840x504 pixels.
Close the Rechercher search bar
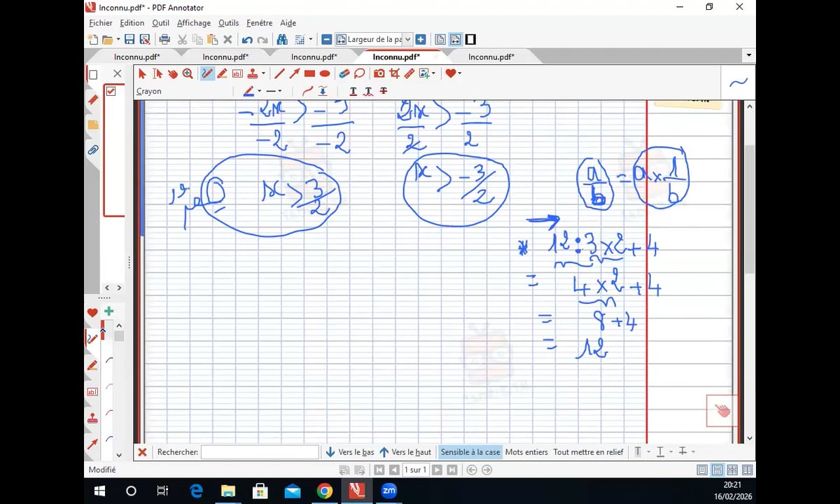click(142, 452)
